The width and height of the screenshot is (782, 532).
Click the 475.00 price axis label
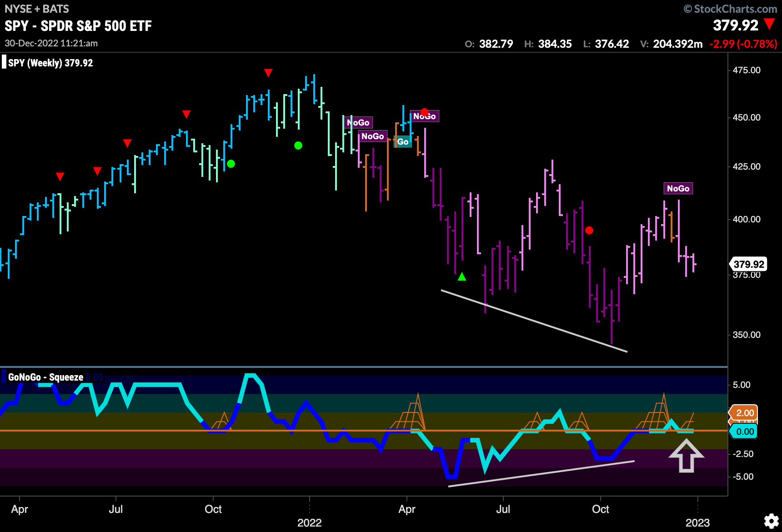(x=747, y=70)
